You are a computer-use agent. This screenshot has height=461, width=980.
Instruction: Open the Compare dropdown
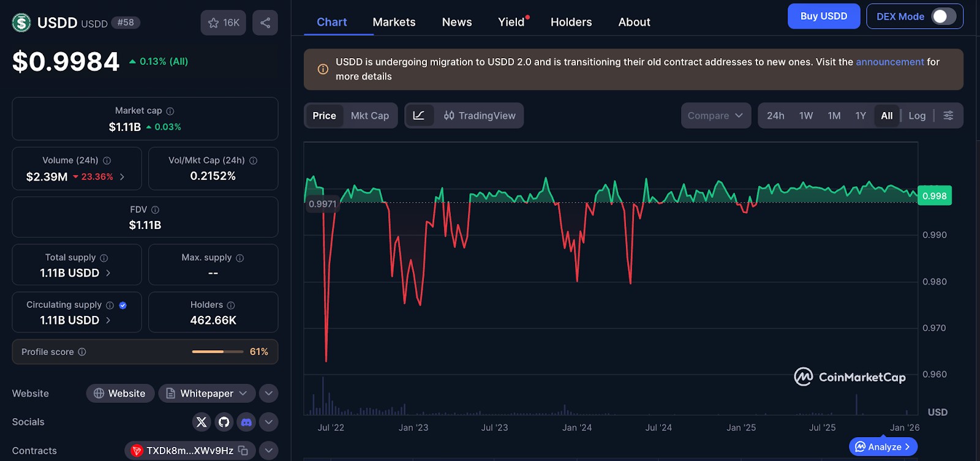coord(715,116)
